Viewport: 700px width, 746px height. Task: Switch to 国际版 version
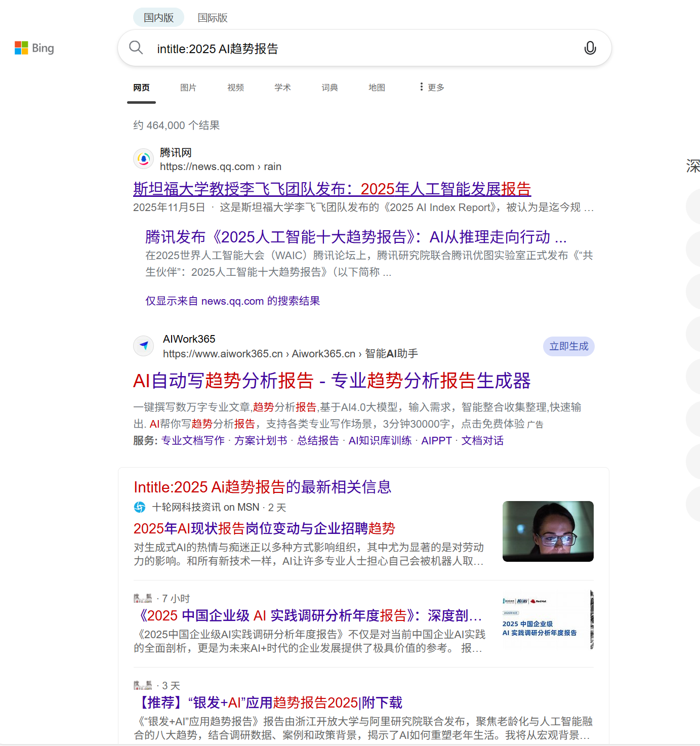point(212,17)
